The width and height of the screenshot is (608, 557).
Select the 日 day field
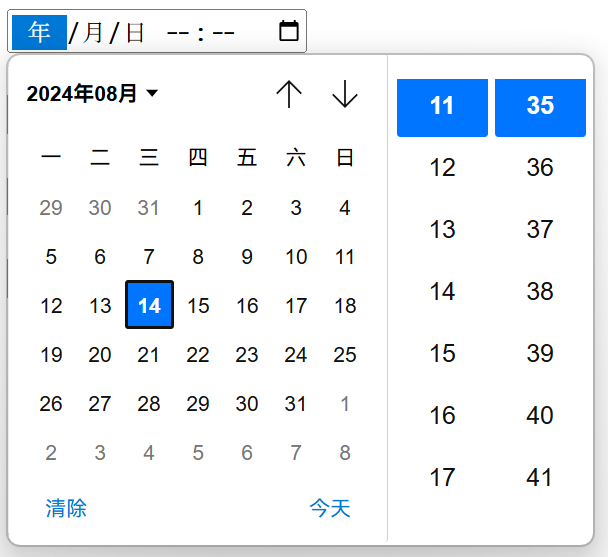pos(135,32)
